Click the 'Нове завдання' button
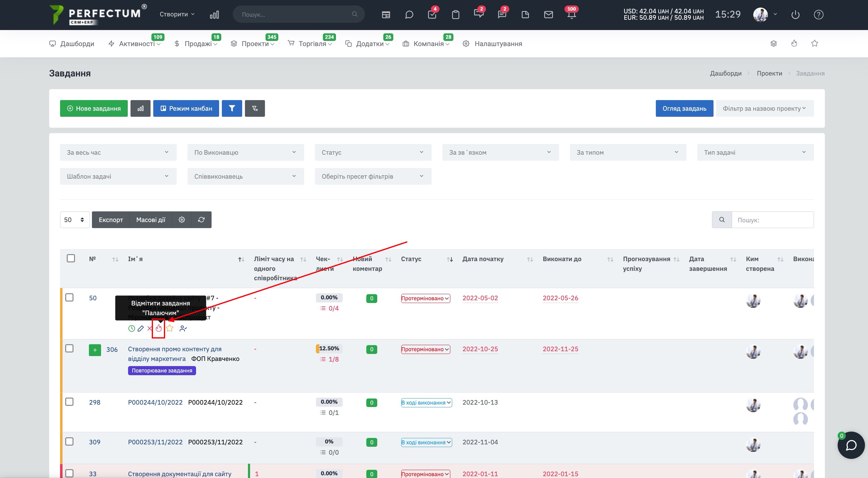This screenshot has height=478, width=868. click(94, 108)
